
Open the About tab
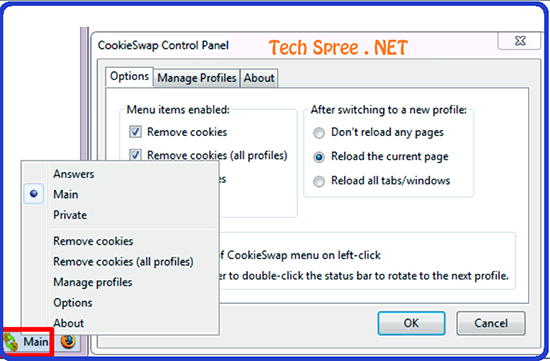tap(259, 78)
